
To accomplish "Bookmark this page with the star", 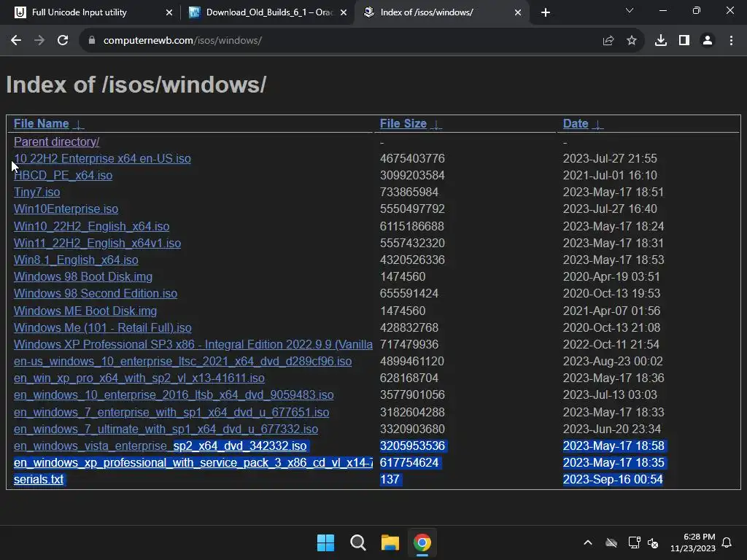I will [x=632, y=41].
